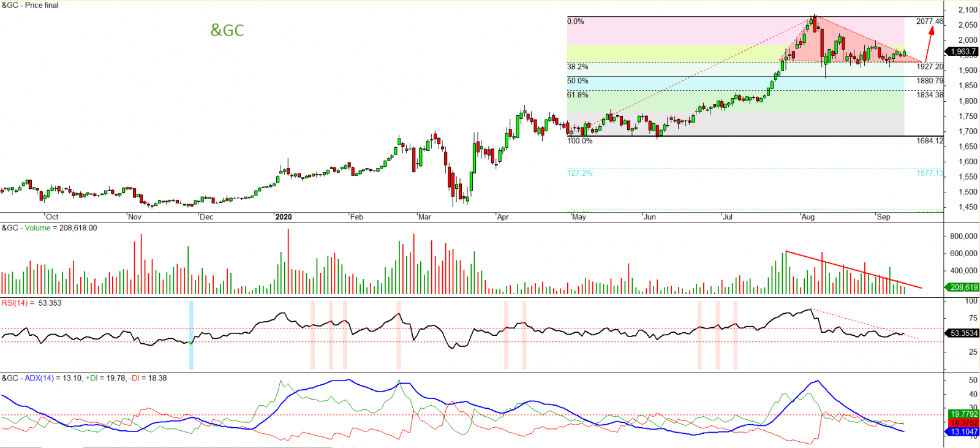This screenshot has height=448, width=980.
Task: Click the 100.0% Fibonacci level label
Action: point(580,141)
